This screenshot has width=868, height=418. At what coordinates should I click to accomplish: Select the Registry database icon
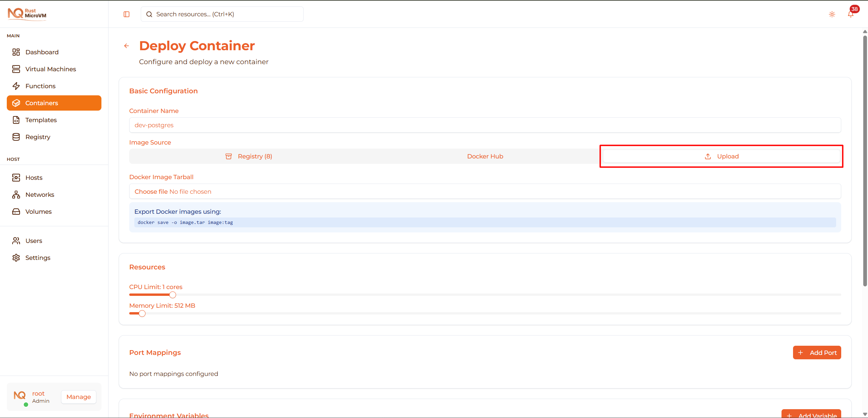click(16, 137)
